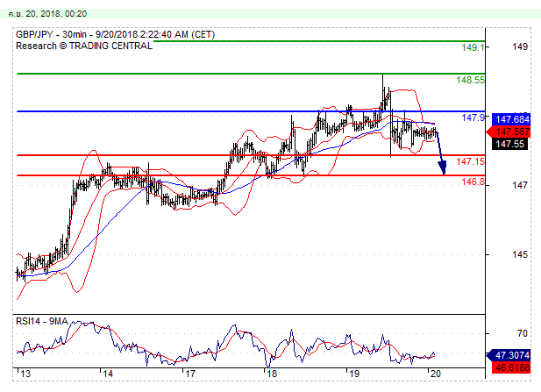Click the red 147.15 support label
This screenshot has width=541, height=392.
tap(470, 161)
